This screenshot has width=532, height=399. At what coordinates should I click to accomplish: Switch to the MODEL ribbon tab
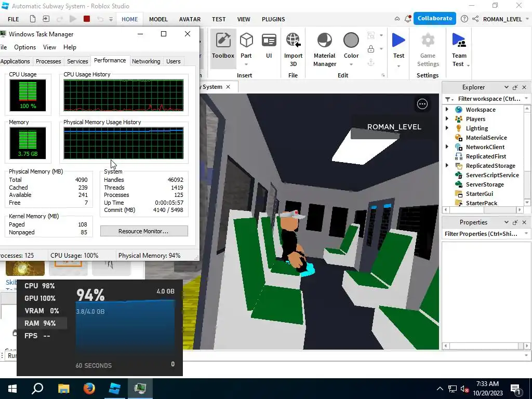point(158,19)
